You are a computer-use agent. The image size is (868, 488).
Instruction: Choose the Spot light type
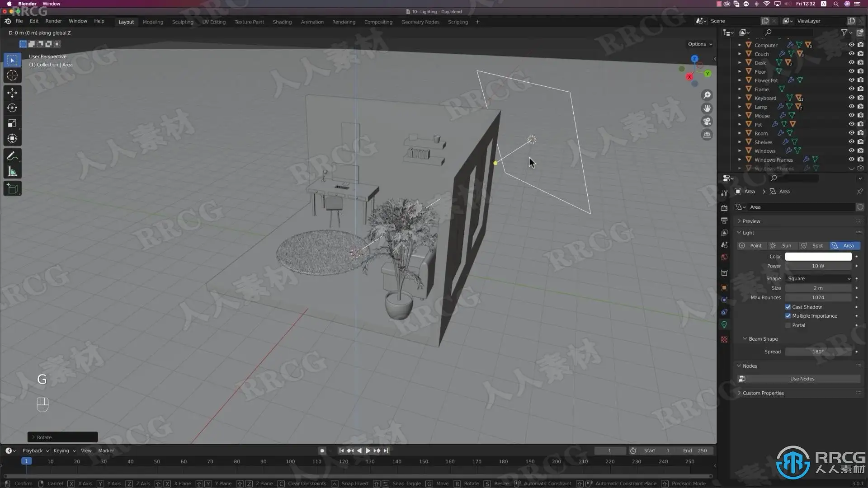[813, 246]
